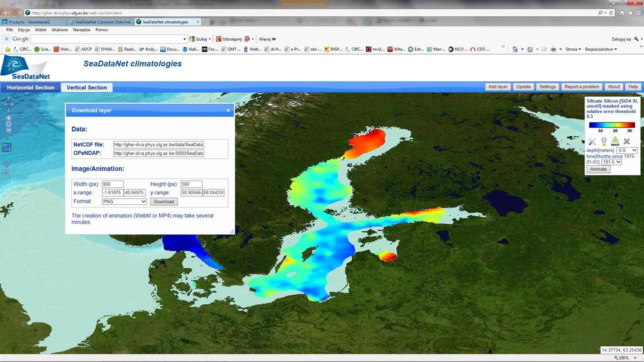Click the OPeNDAP URL field
The width and height of the screenshot is (644, 362).
(158, 153)
